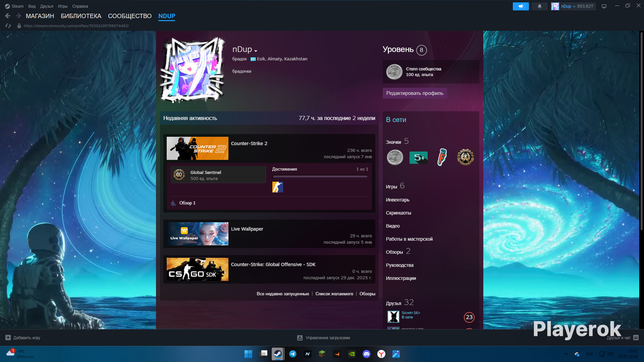Open the Столп сообщества featured badge
The height and width of the screenshot is (362, 644).
pyautogui.click(x=431, y=72)
